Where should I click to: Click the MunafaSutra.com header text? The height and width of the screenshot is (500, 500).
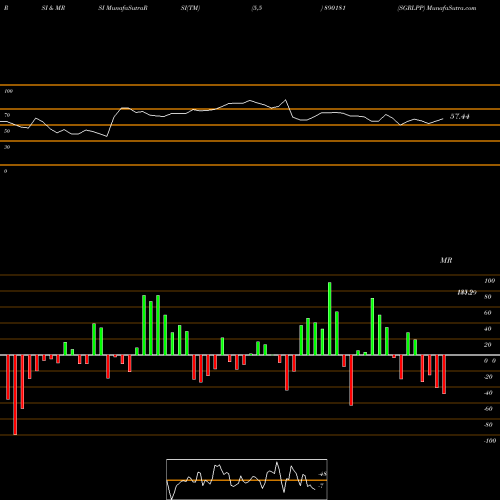[452, 8]
